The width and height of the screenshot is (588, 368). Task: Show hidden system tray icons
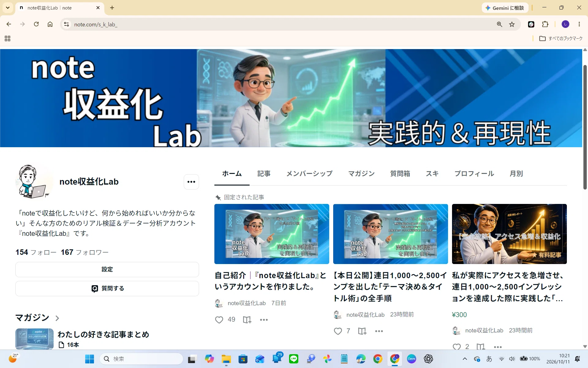pos(465,359)
